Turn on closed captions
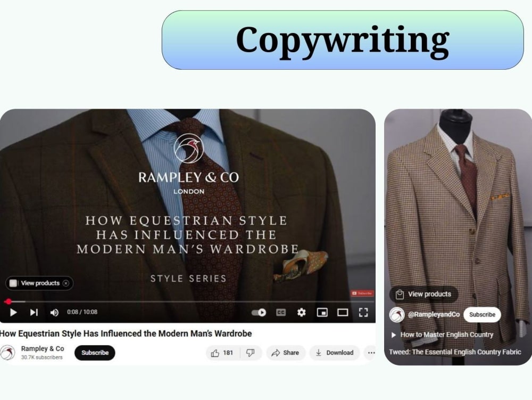Screen dimensions: 532x400 [281, 312]
